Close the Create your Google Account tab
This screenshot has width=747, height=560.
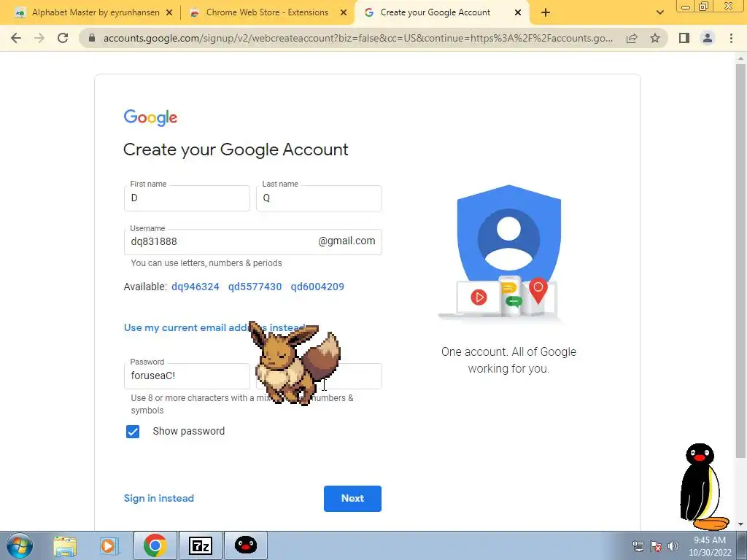pos(518,13)
